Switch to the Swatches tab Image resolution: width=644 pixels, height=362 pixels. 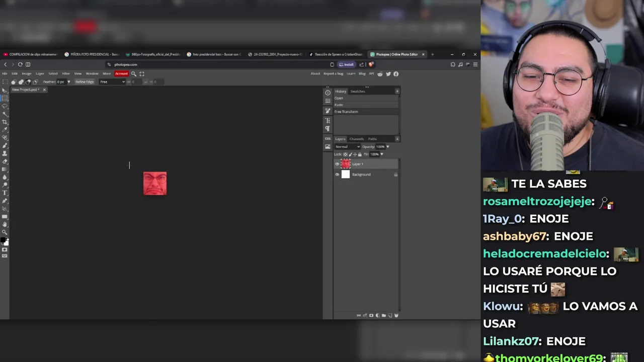(358, 92)
